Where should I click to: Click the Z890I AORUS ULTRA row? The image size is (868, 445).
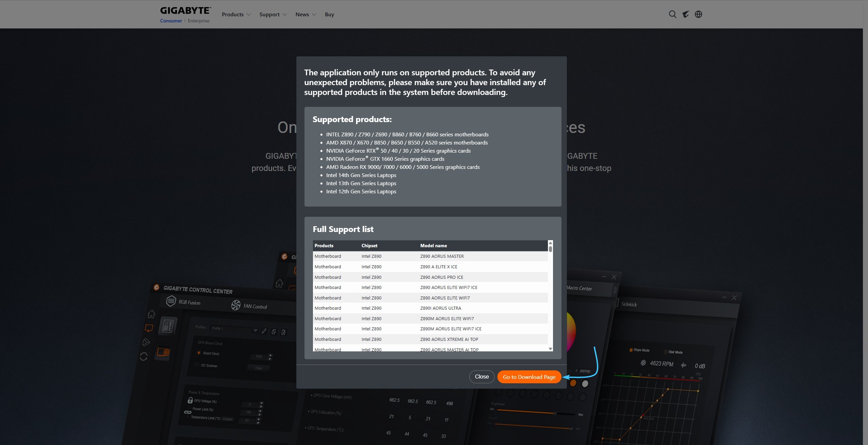430,308
